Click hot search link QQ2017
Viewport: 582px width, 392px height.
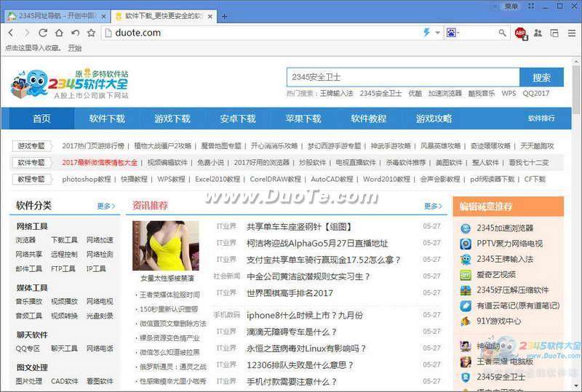pyautogui.click(x=536, y=93)
